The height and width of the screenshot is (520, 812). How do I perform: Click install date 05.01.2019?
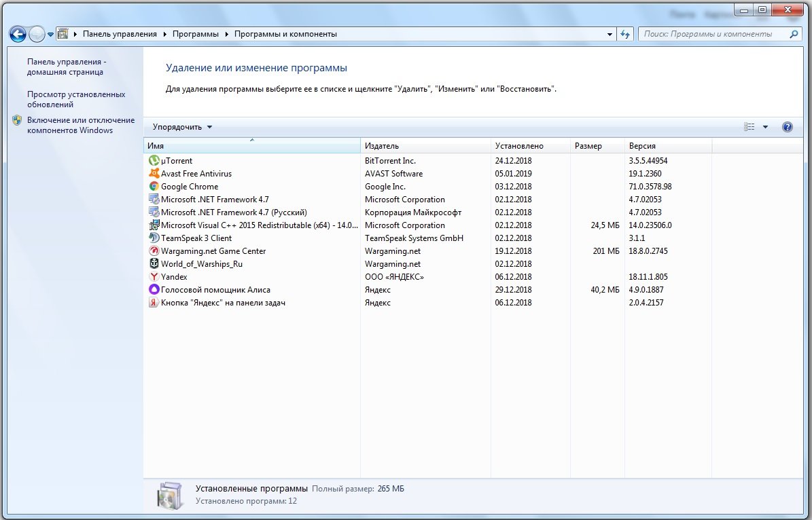click(513, 174)
